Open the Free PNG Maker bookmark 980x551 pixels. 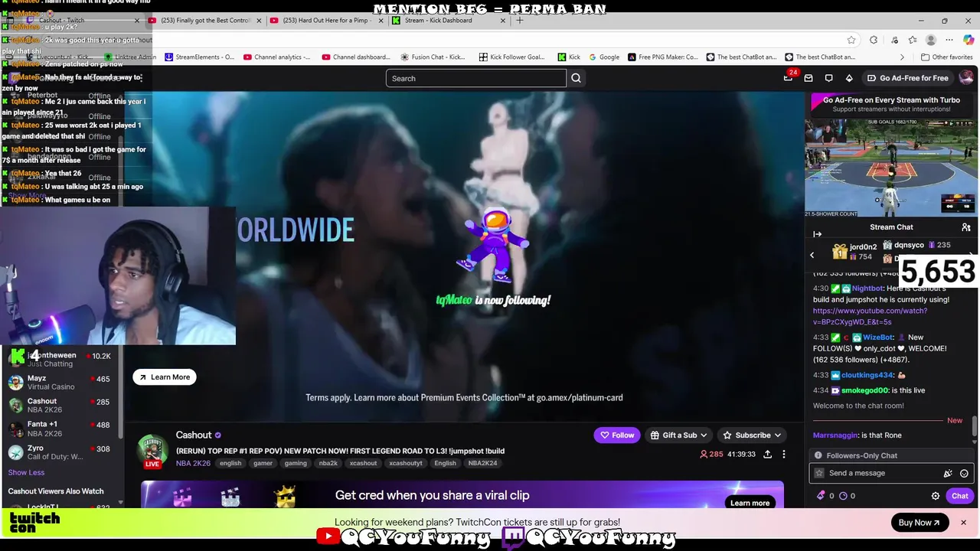662,57
